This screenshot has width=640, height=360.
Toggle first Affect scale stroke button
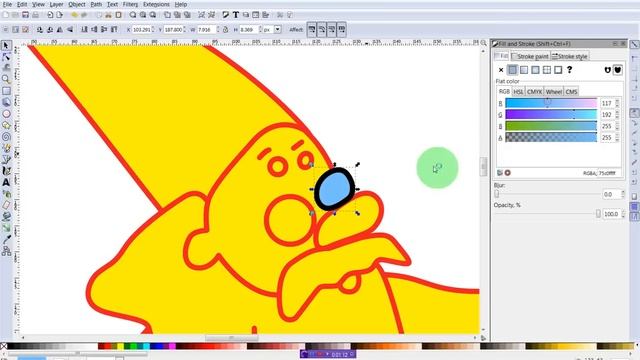click(x=312, y=29)
